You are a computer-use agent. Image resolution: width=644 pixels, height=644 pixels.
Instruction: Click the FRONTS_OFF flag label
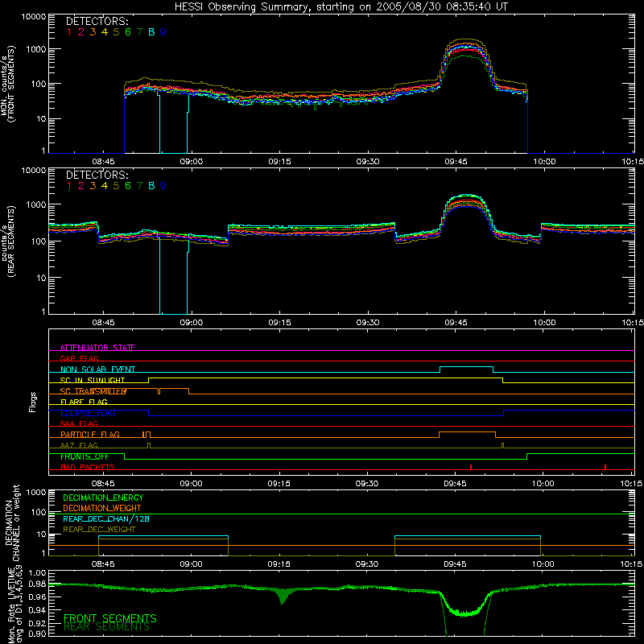click(85, 456)
